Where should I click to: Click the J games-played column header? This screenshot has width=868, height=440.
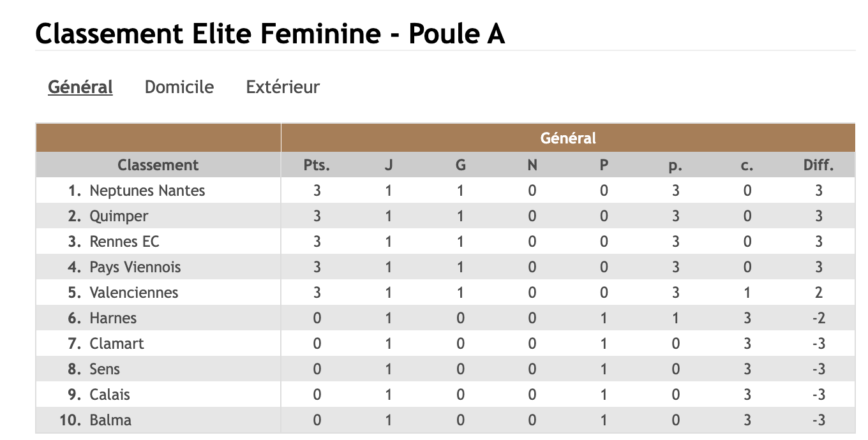coord(389,165)
